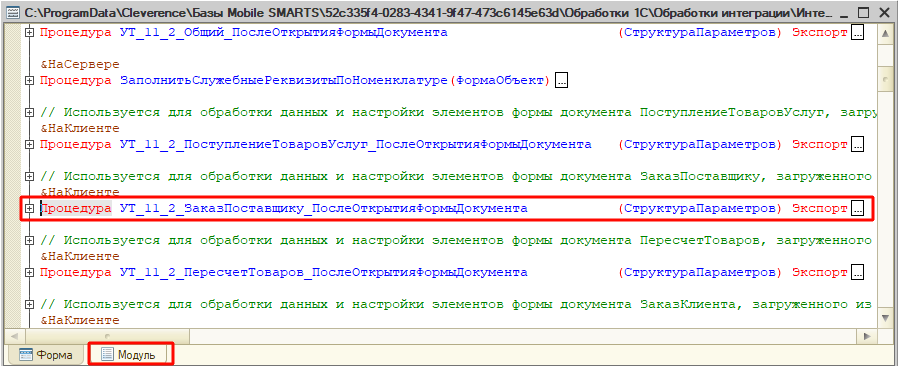Expand the highlighted УТ_11_2_ЗаказПоставщику procedure

(x=29, y=209)
